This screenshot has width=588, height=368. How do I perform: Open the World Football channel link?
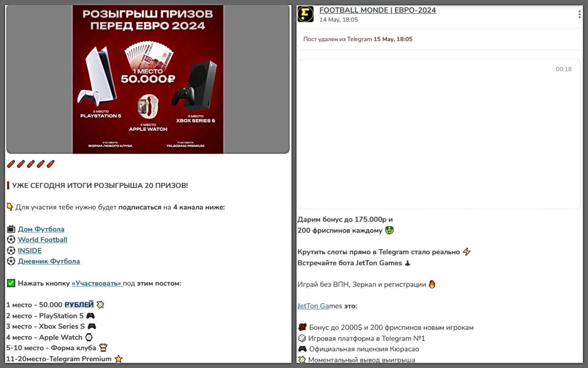[x=43, y=240]
